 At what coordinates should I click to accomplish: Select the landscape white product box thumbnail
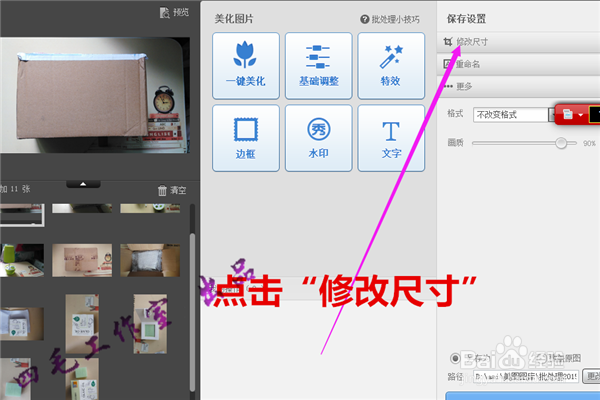[21, 324]
